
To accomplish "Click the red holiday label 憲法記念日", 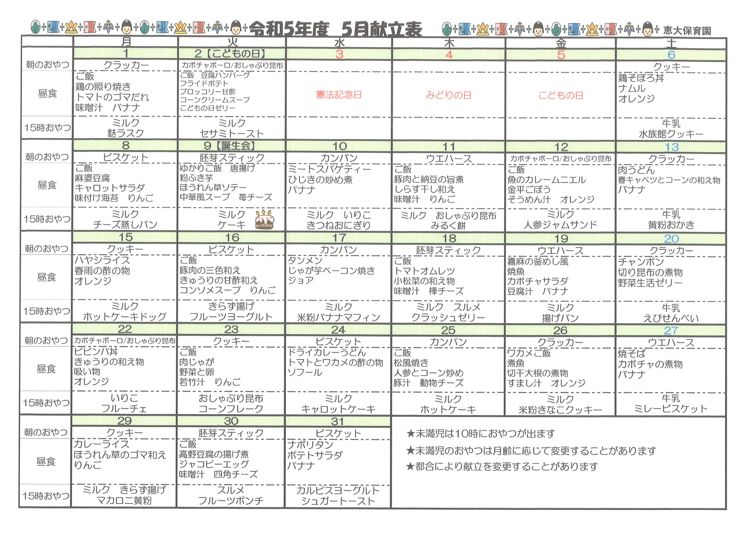I will click(x=339, y=95).
